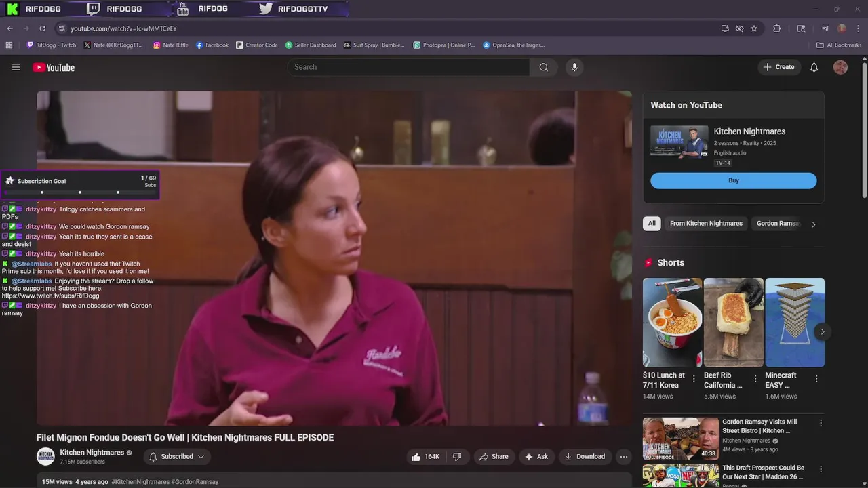Click Twitter RIFDOGGTTV overlay banner tab
Screen dimensions: 868x488
[x=294, y=9]
